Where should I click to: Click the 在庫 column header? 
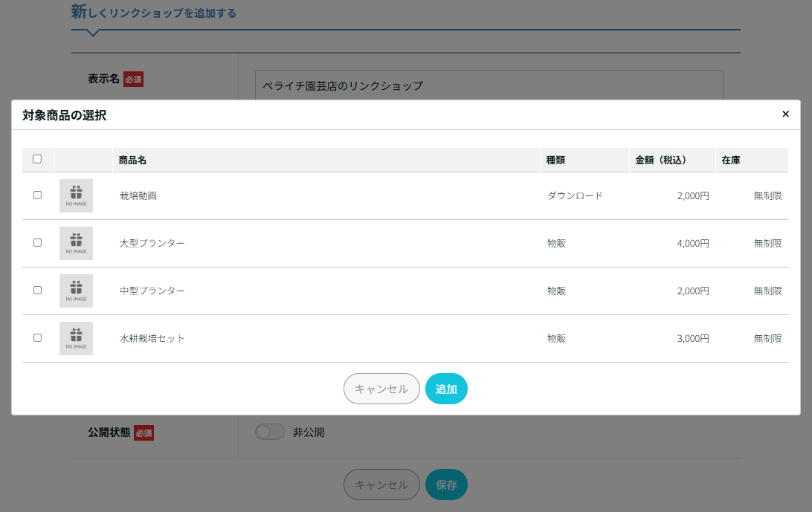pos(730,160)
